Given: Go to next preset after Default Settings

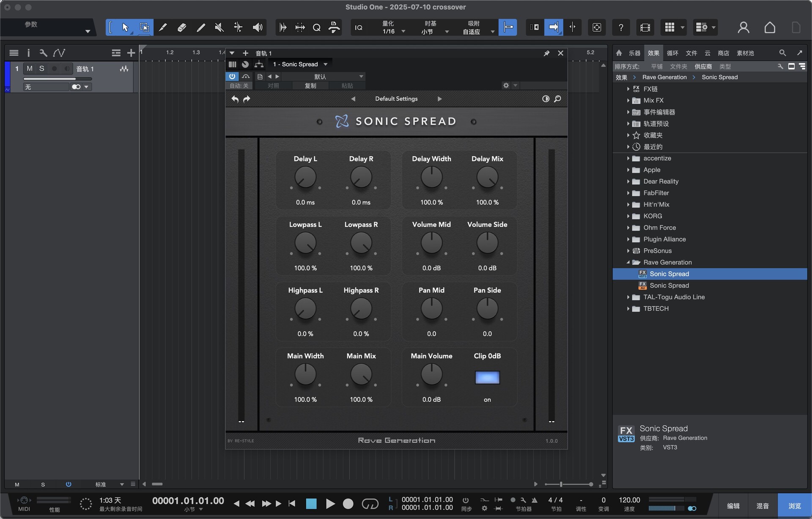Looking at the screenshot, I should tap(439, 99).
